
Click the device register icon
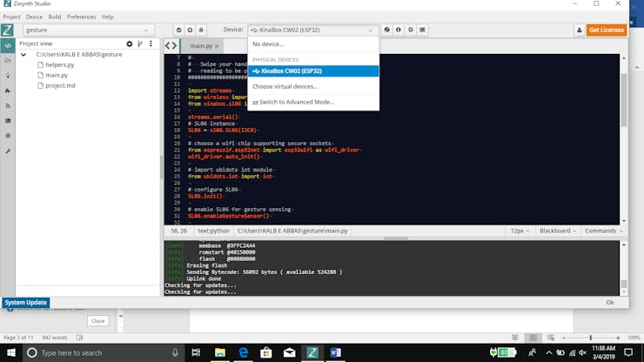coord(410,30)
